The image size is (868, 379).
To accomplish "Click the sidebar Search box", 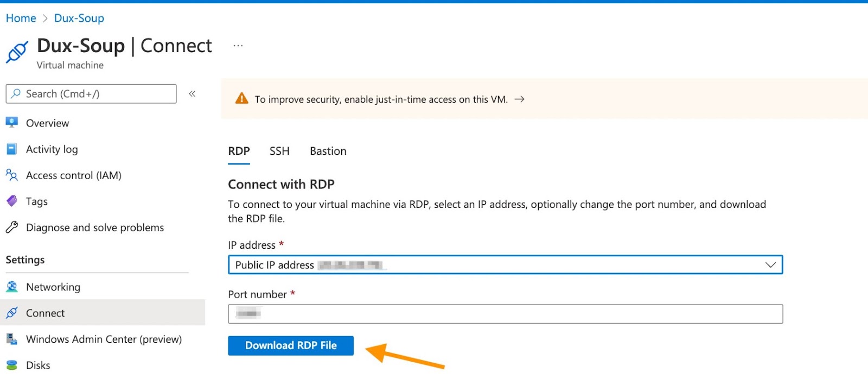I will click(91, 94).
